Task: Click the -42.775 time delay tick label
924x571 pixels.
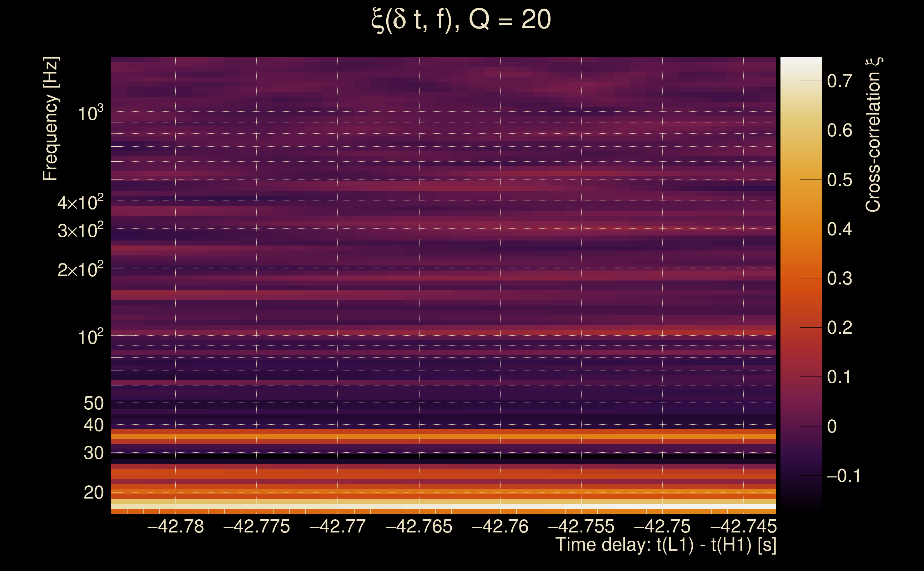Action: 256,526
